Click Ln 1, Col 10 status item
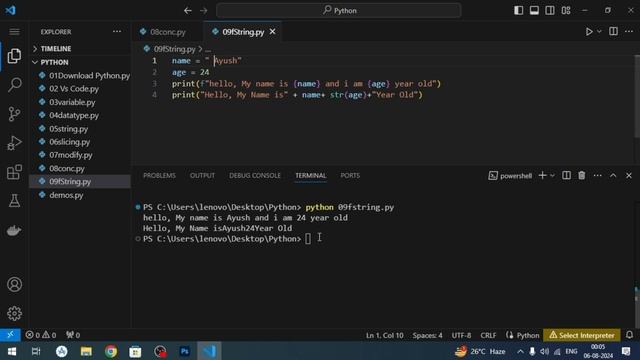Image resolution: width=640 pixels, height=360 pixels. pyautogui.click(x=384, y=335)
